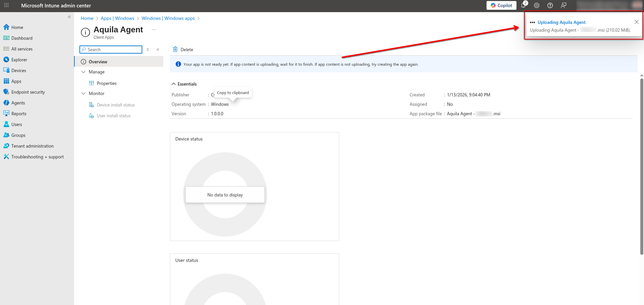Click the Help question mark icon
Viewport: 644px width, 305px height.
point(550,5)
